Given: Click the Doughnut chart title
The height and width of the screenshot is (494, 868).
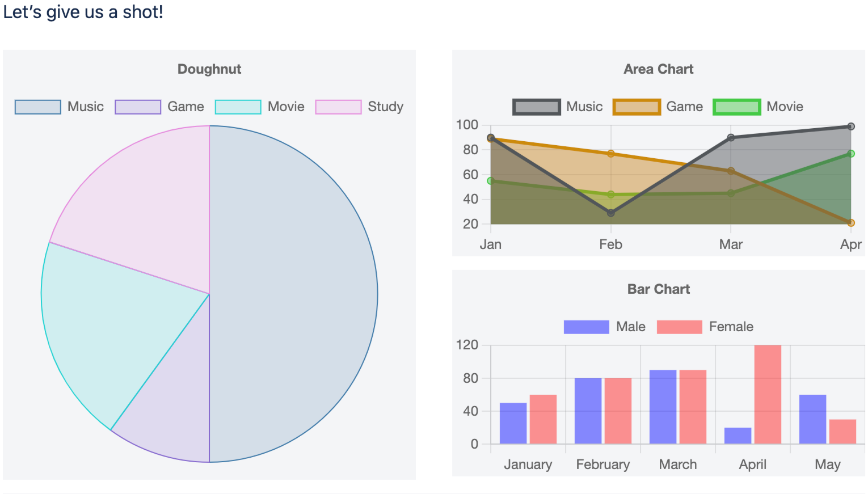Looking at the screenshot, I should tap(209, 69).
